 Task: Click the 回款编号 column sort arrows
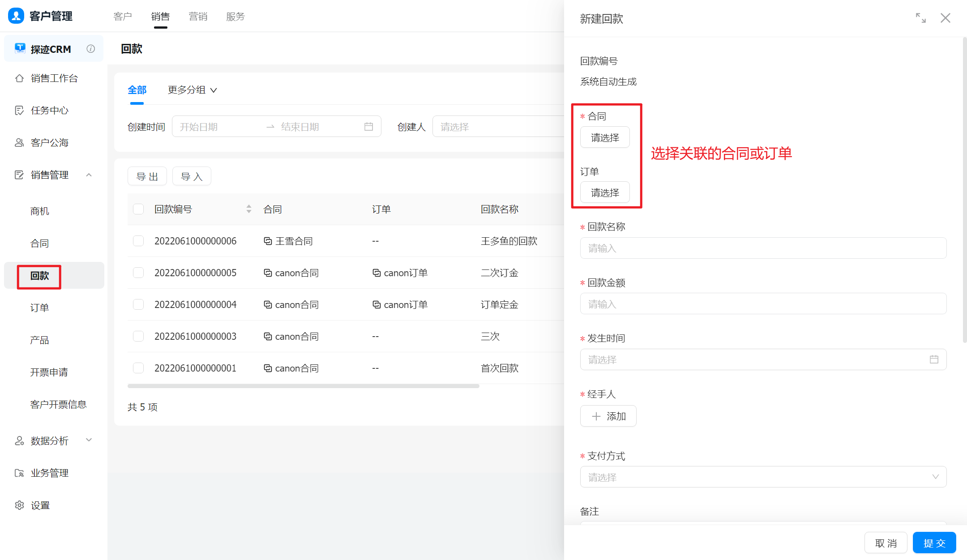pos(249,209)
